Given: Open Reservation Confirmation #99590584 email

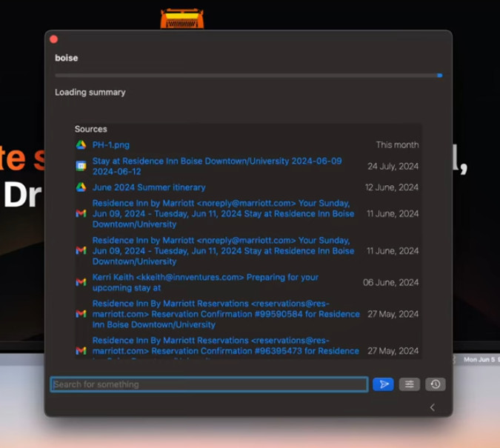Looking at the screenshot, I should 226,314.
